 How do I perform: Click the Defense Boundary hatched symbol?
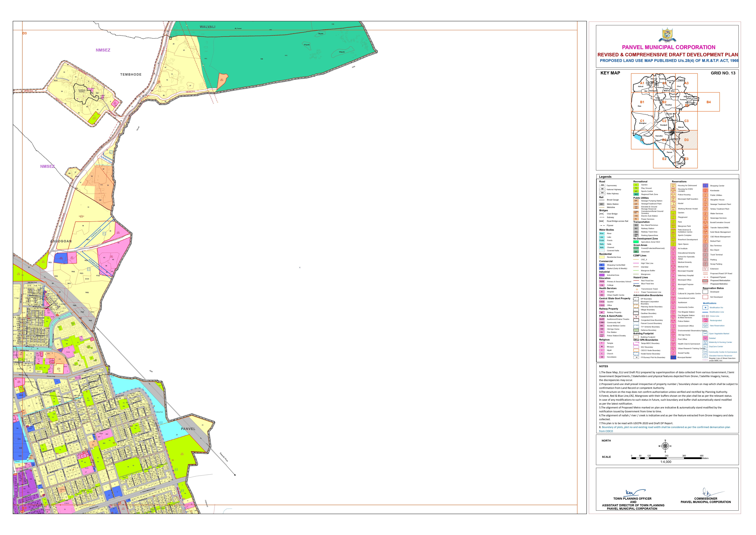[636, 330]
